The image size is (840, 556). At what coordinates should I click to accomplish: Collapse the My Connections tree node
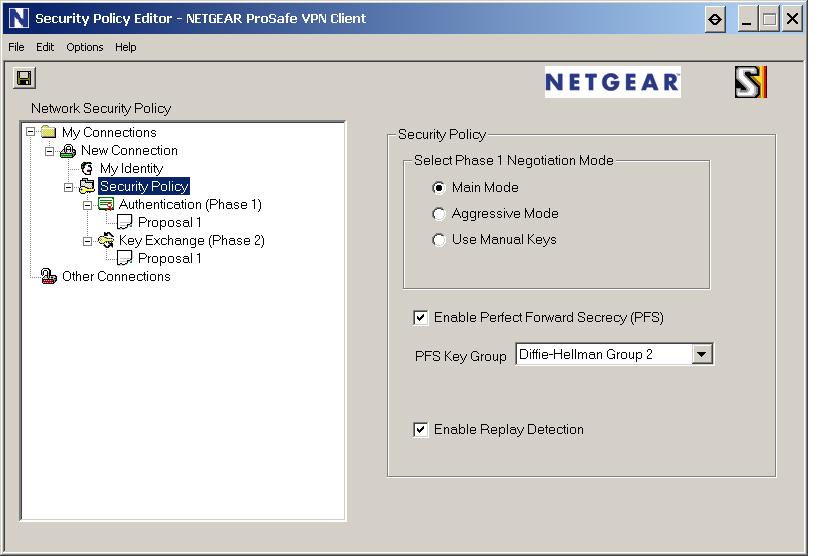pyautogui.click(x=31, y=132)
